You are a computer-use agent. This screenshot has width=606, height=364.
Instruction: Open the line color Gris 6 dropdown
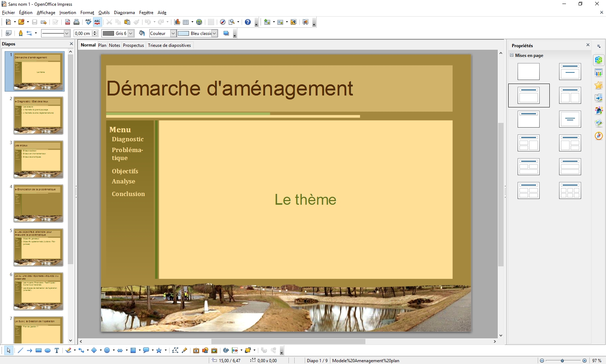(x=131, y=34)
